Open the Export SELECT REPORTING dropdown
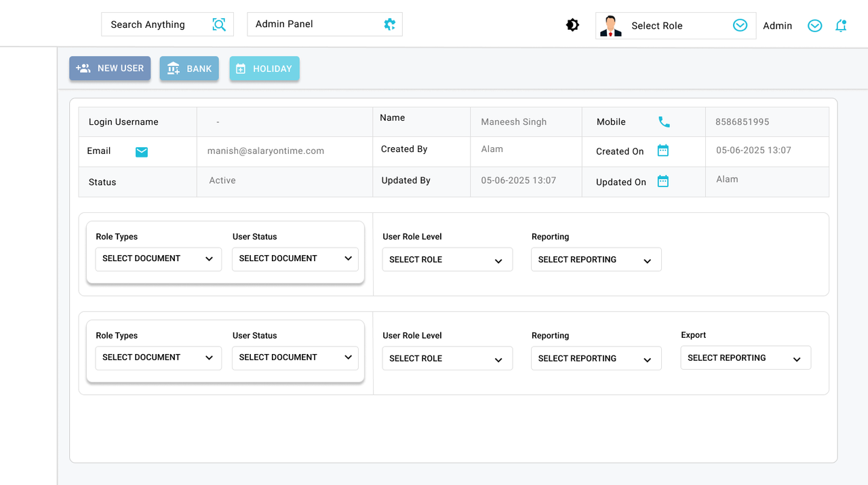This screenshot has height=485, width=868. [x=745, y=357]
